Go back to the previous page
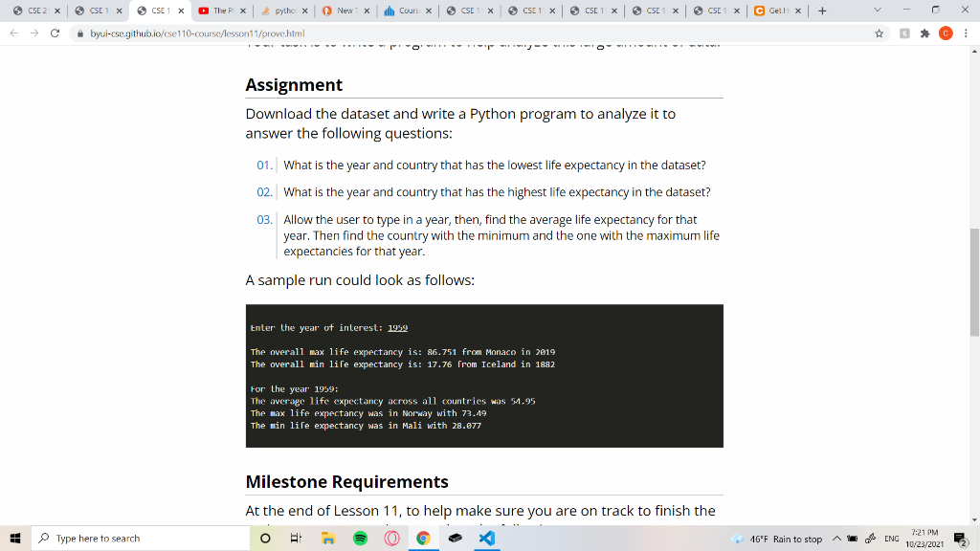The width and height of the screenshot is (980, 551). point(13,33)
